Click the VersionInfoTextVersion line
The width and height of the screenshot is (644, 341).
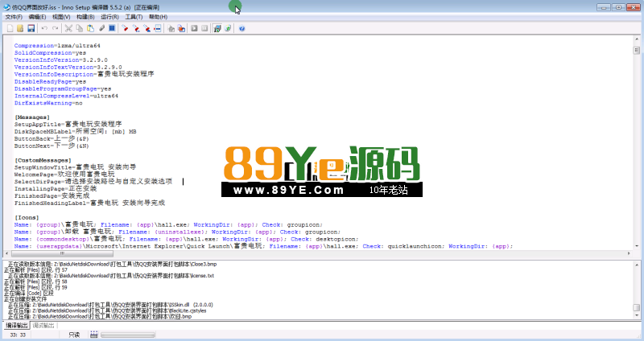68,67
